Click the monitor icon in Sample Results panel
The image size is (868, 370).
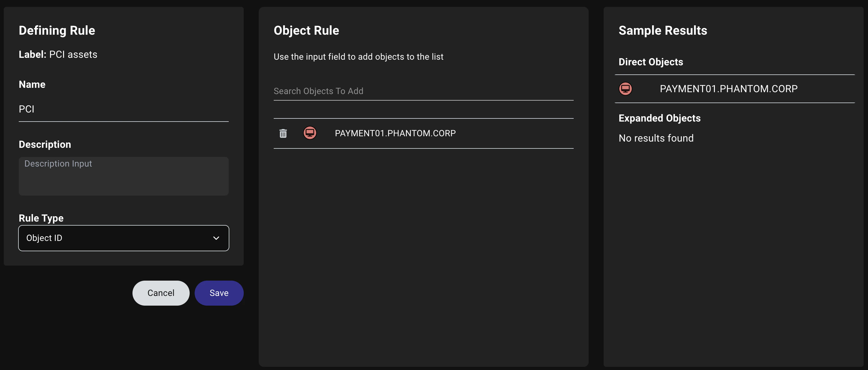coord(626,89)
